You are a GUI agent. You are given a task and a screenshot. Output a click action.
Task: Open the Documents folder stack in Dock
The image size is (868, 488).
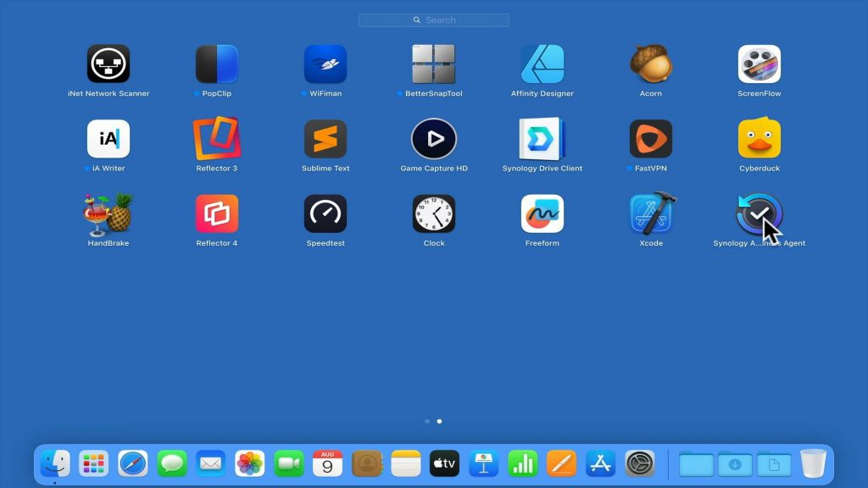point(774,465)
